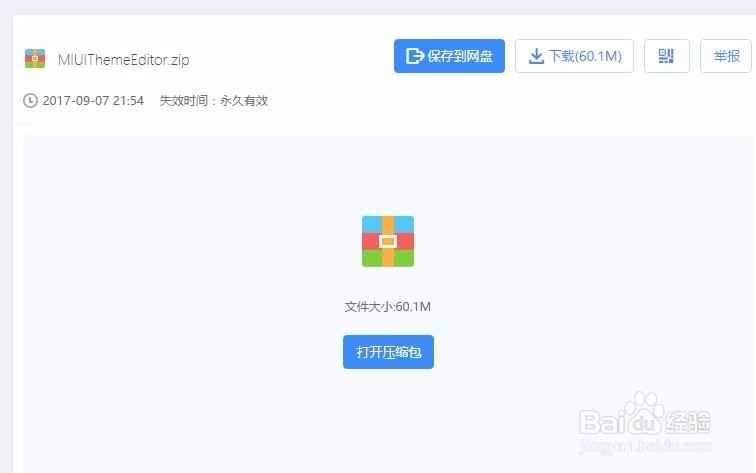Click the large archive file icon
756x473 pixels.
[x=388, y=241]
